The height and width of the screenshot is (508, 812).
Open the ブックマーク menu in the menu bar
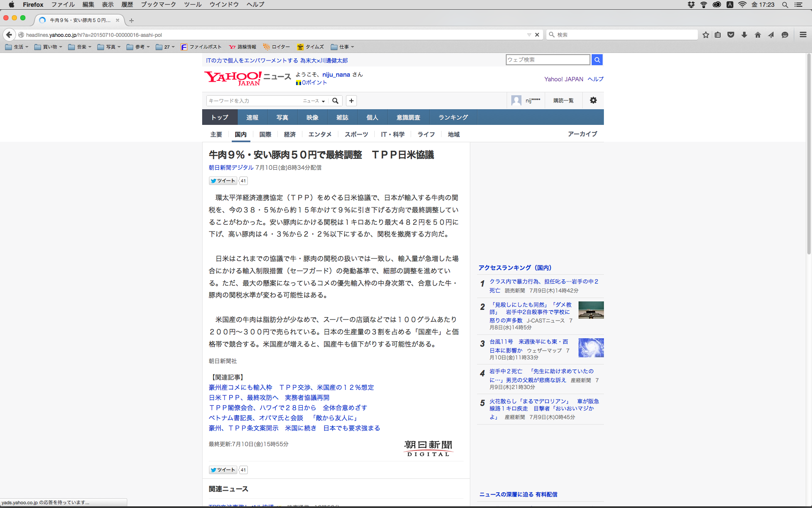click(158, 5)
